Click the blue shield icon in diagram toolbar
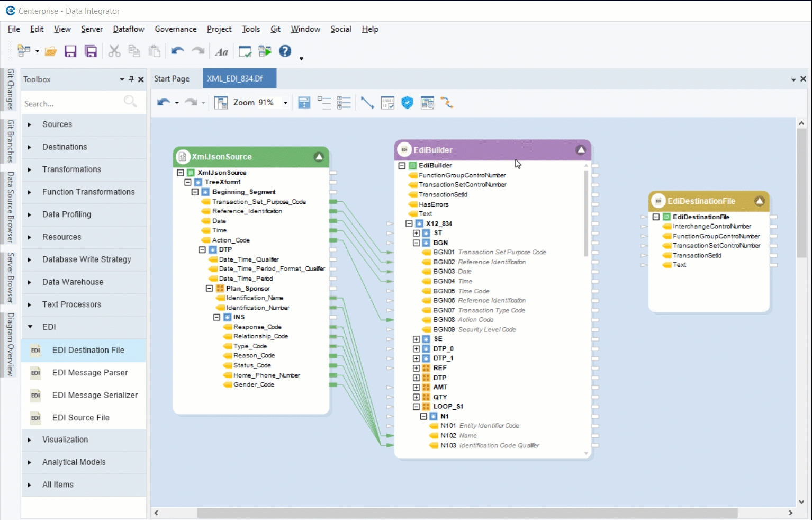Image resolution: width=812 pixels, height=520 pixels. (x=407, y=103)
